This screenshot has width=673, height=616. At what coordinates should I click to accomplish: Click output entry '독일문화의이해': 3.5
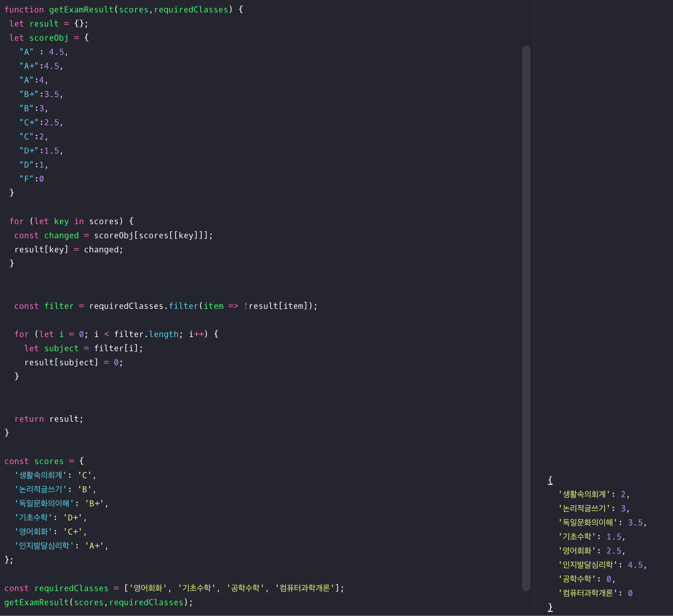click(x=602, y=523)
